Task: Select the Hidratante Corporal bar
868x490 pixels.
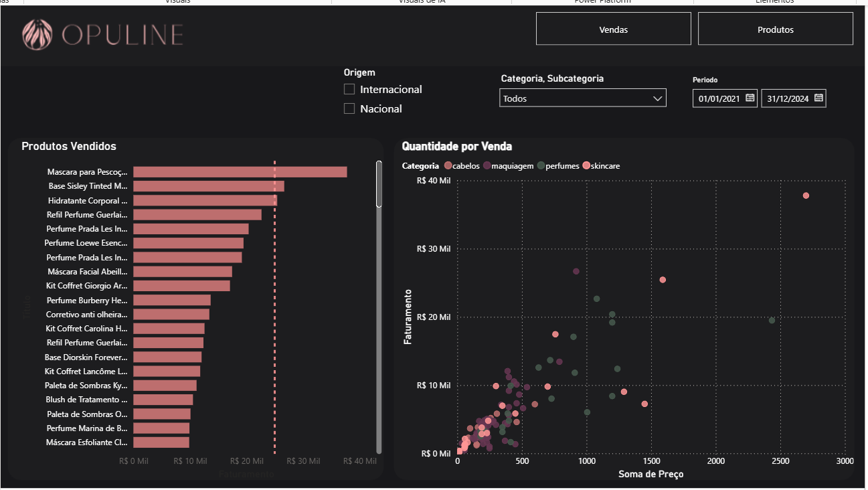Action: (205, 200)
